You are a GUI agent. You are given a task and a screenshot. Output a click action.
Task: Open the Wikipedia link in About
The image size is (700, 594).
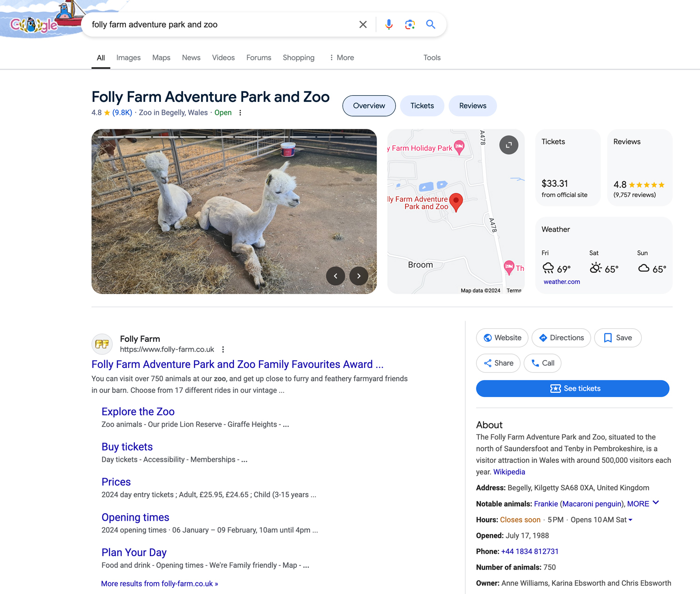pyautogui.click(x=509, y=472)
